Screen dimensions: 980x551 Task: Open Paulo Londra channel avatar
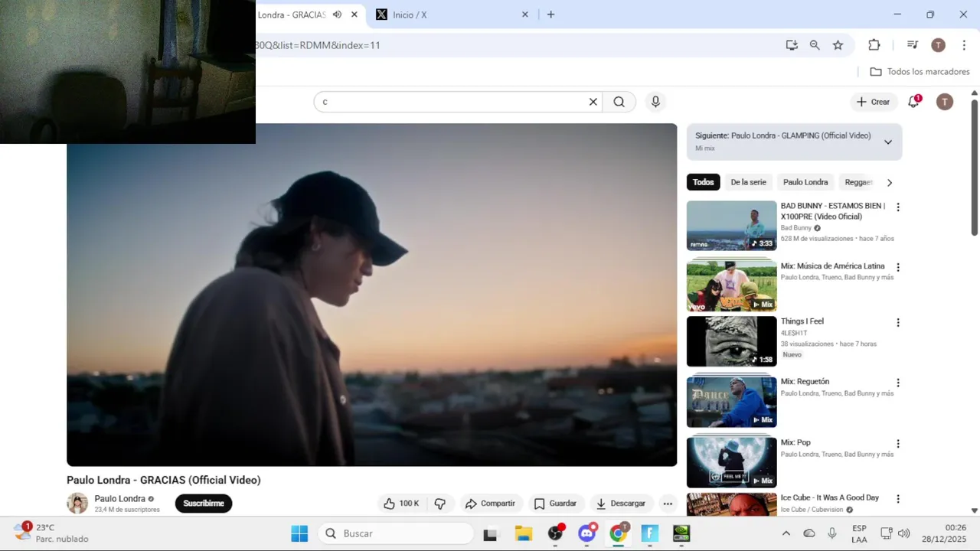click(77, 503)
